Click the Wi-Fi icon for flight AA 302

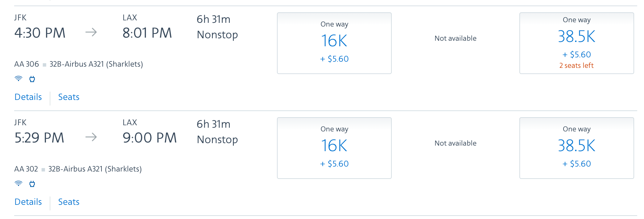pyautogui.click(x=19, y=184)
